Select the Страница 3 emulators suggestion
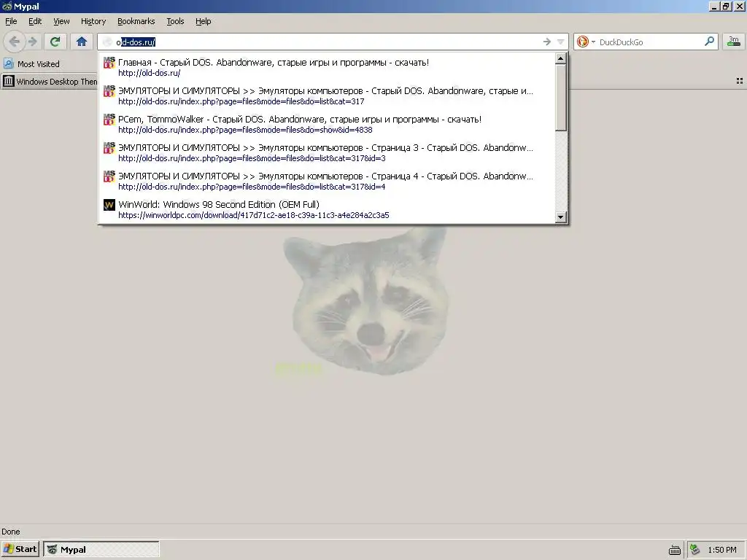747x560 pixels. (x=327, y=153)
